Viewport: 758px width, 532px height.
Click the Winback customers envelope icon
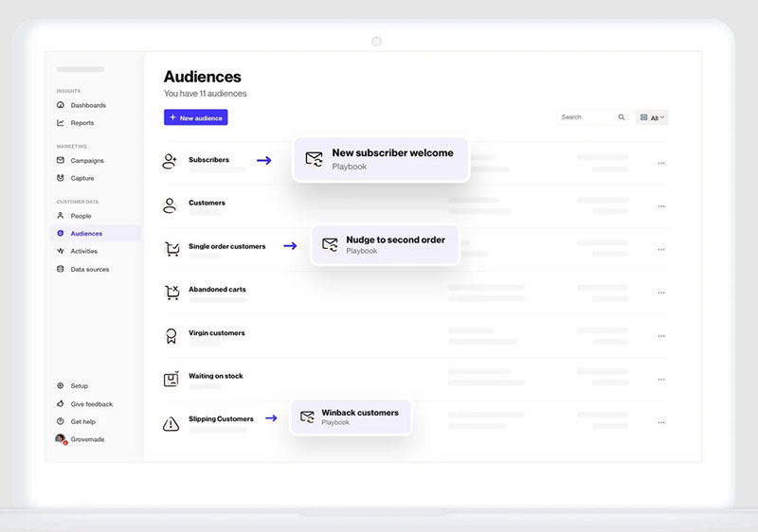pos(307,417)
